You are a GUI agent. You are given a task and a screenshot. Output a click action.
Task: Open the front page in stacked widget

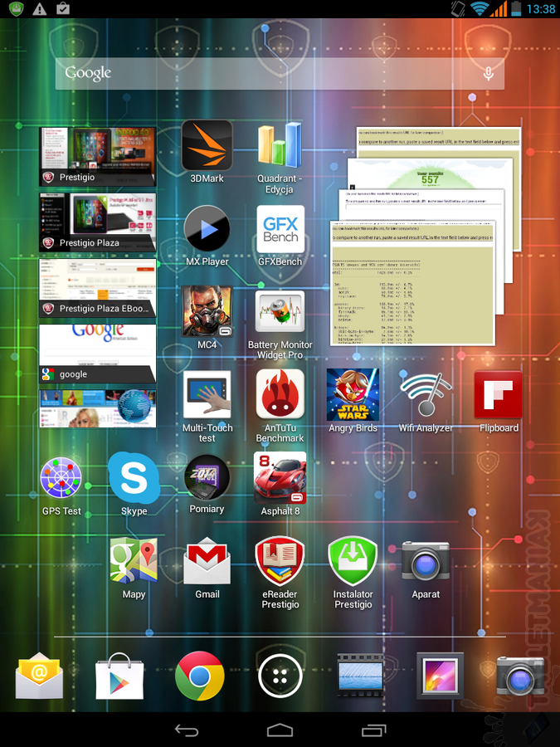[412, 283]
